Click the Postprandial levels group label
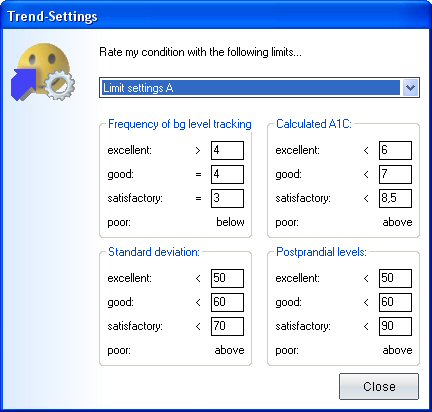Viewport: 432px width, 412px height. [321, 252]
